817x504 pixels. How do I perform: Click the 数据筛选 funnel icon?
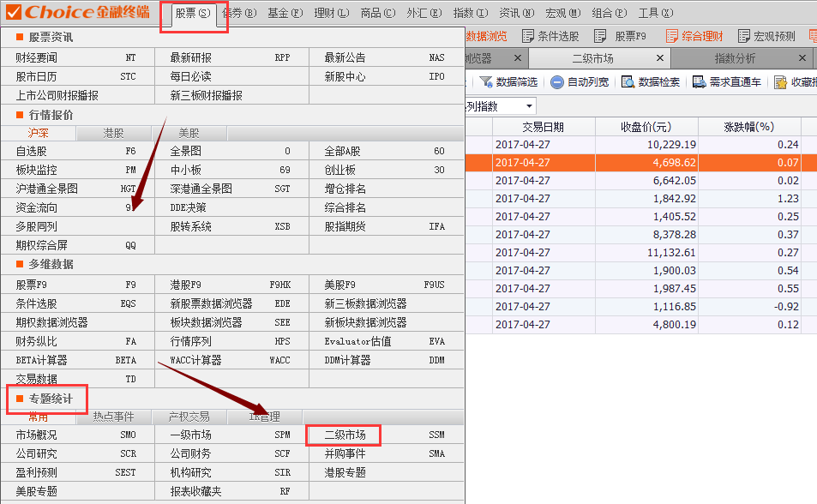pyautogui.click(x=486, y=82)
